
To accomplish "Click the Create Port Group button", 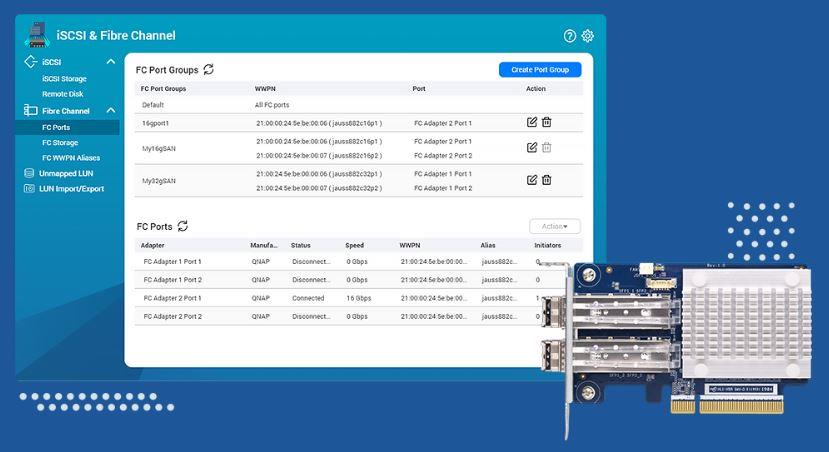I will click(x=539, y=70).
